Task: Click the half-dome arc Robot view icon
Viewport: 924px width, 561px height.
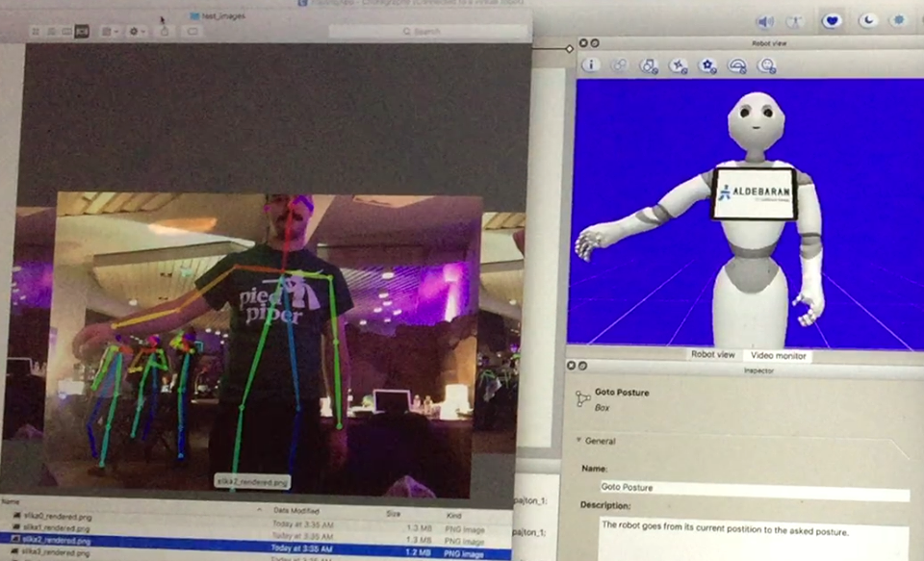Action: (737, 66)
